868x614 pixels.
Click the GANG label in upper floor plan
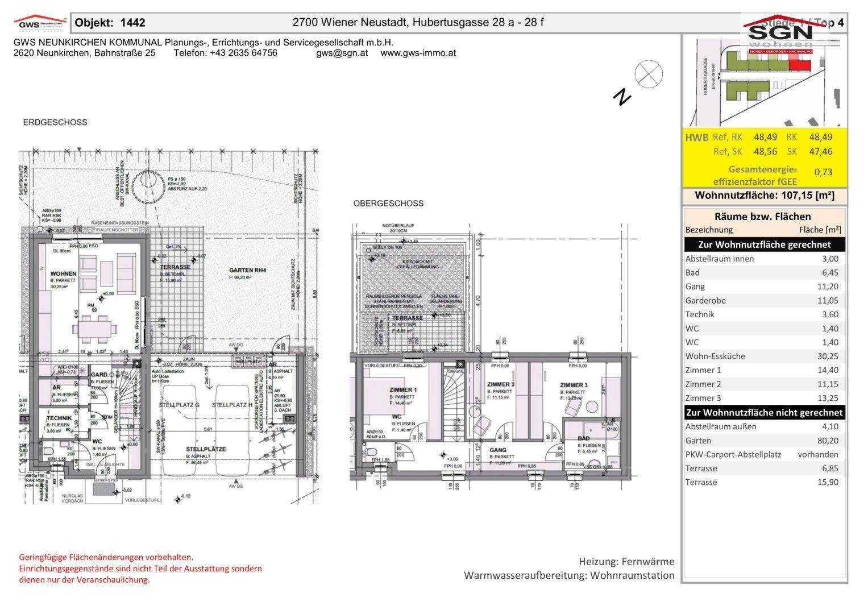tap(498, 450)
